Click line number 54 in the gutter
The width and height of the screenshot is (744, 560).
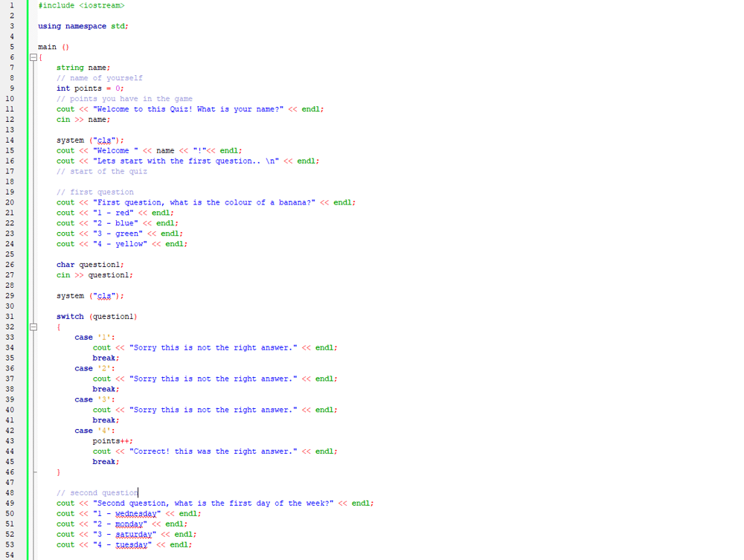[x=10, y=555]
